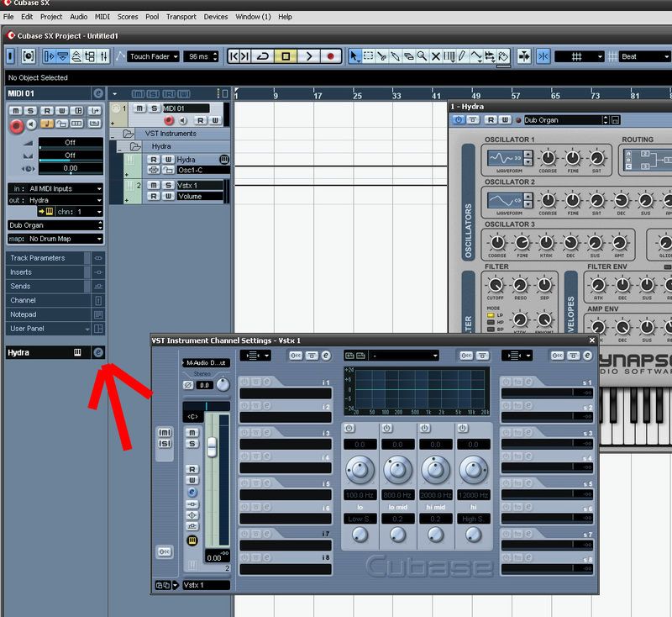Open the MIDI input 'All MIDI Inputs' dropdown
Screen dimensions: 672x617
(55, 188)
